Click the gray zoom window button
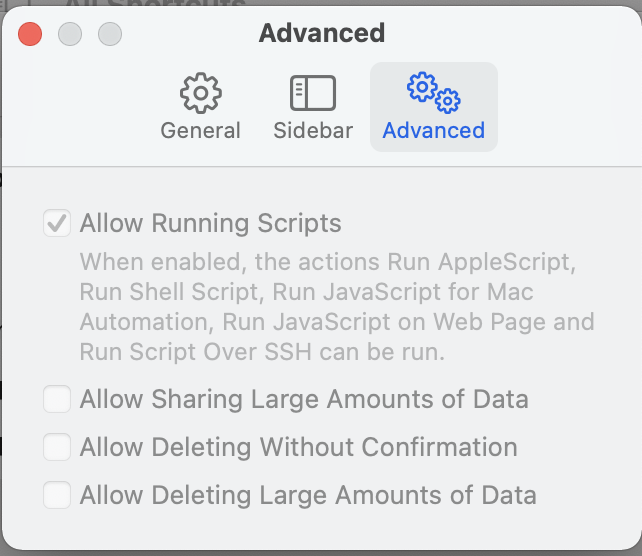 click(x=109, y=33)
